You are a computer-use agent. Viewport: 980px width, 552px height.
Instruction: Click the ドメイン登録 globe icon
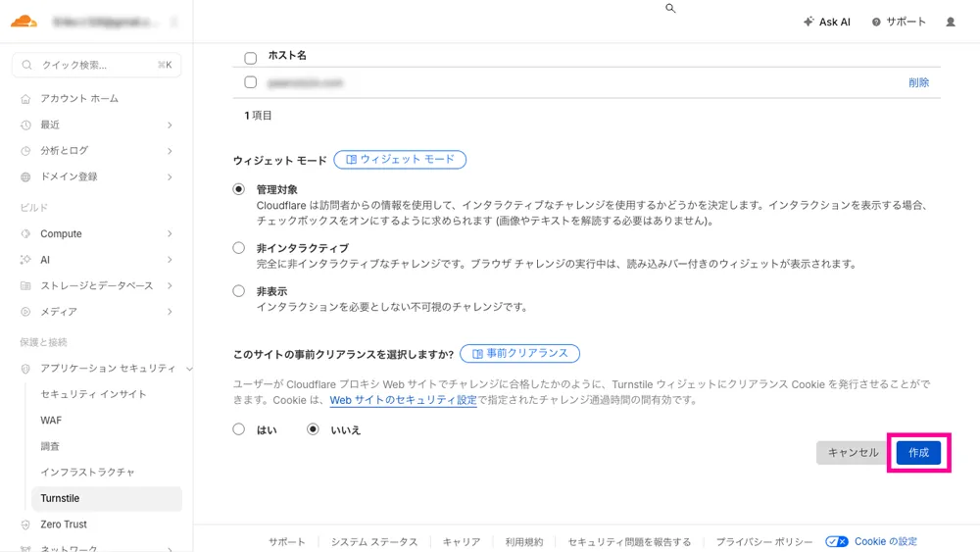(x=25, y=176)
